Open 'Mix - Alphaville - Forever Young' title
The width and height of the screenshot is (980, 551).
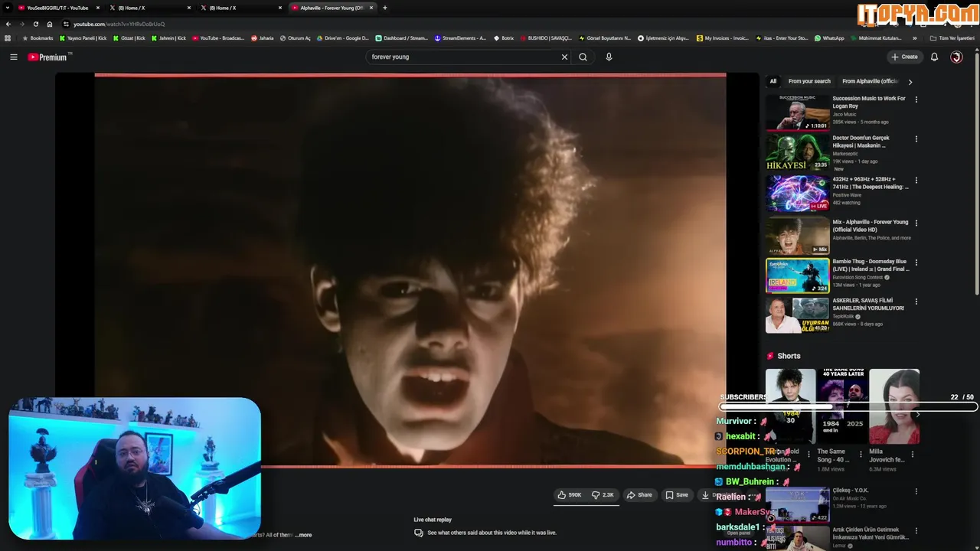coord(870,226)
